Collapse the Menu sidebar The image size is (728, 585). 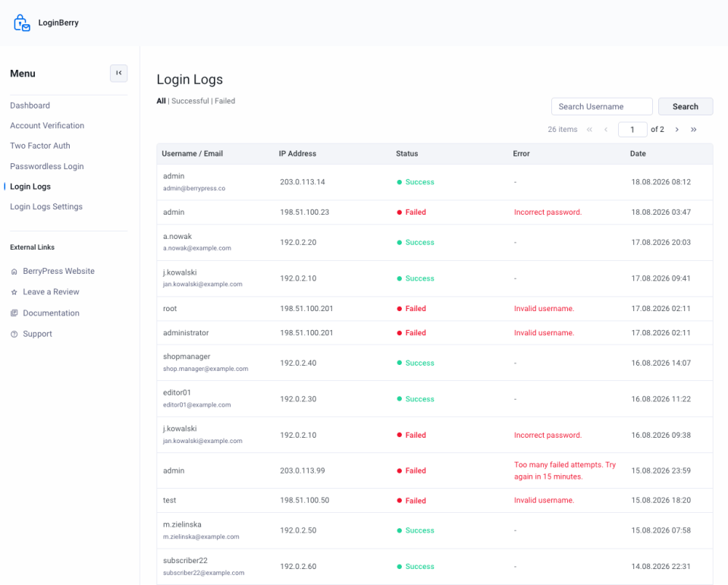coord(119,73)
